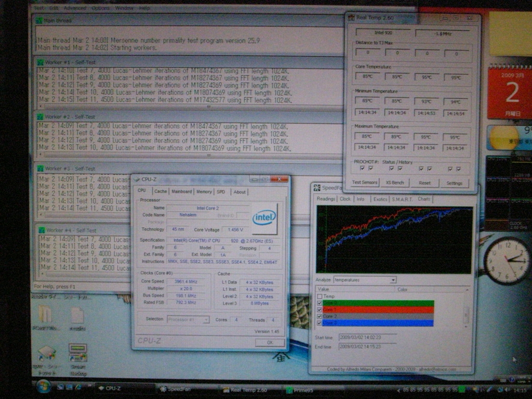Enable the Temp checkbox in SpeedFan
532x399 pixels.
tap(320, 297)
